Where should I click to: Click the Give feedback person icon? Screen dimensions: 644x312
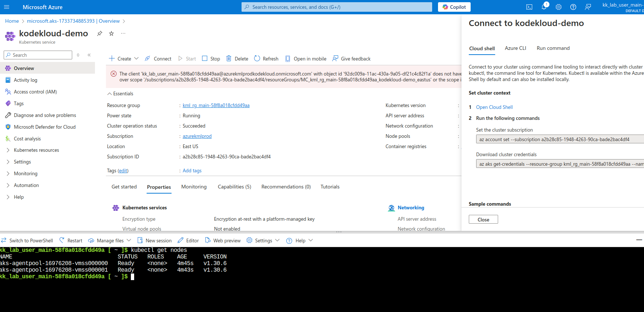pos(335,59)
